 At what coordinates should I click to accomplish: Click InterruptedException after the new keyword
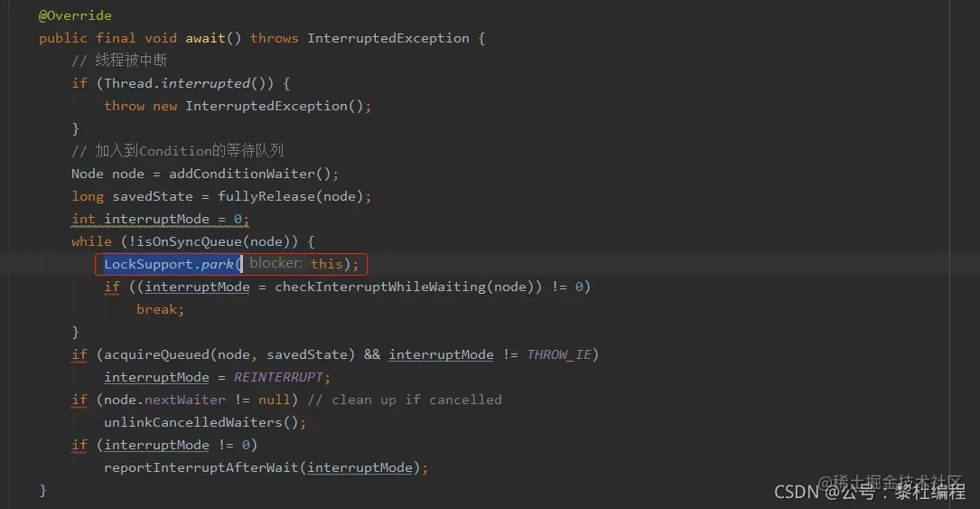[266, 106]
